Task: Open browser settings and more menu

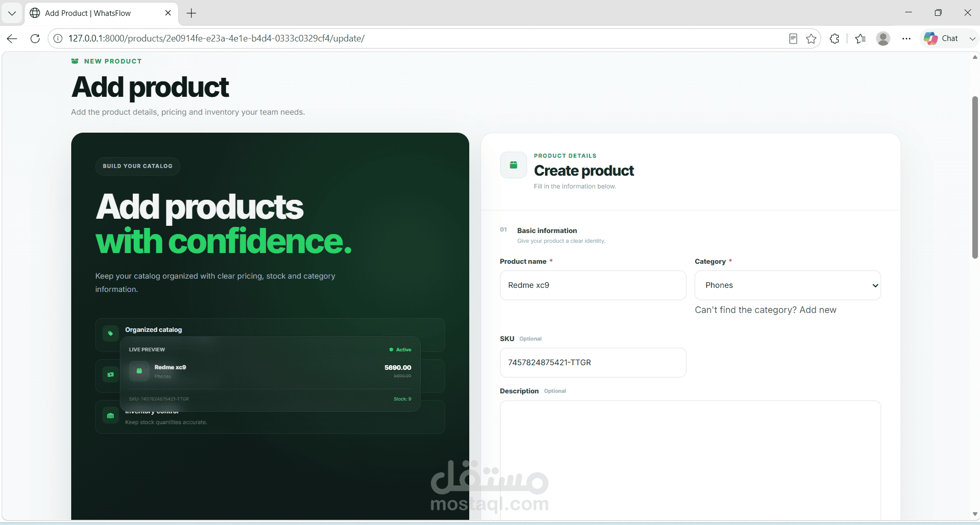Action: click(x=906, y=38)
